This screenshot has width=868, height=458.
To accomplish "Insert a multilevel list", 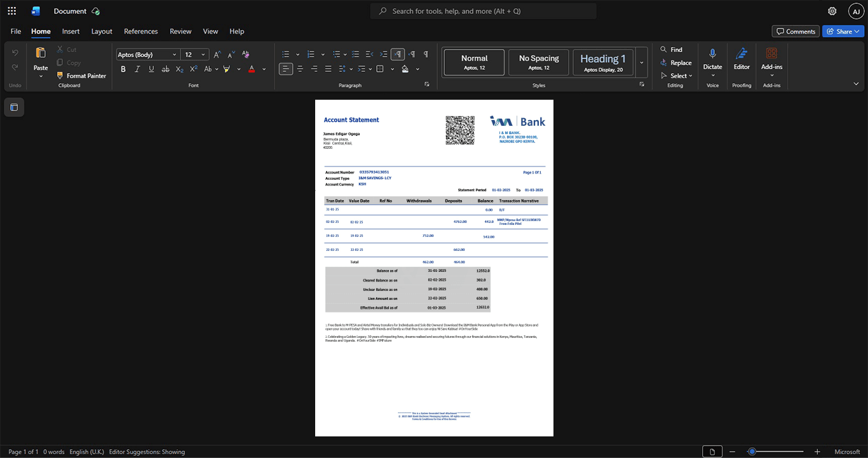I will point(336,55).
